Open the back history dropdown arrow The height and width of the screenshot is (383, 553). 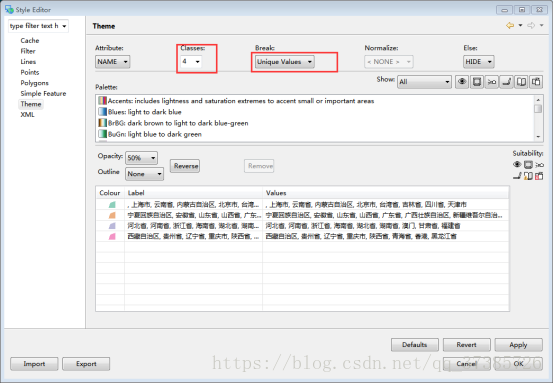coord(520,25)
